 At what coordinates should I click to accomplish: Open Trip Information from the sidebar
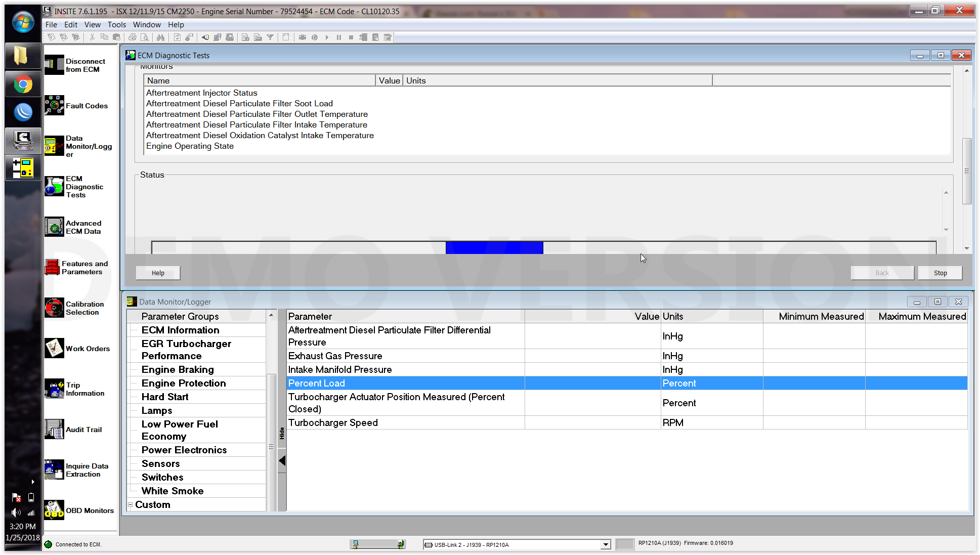(75, 389)
